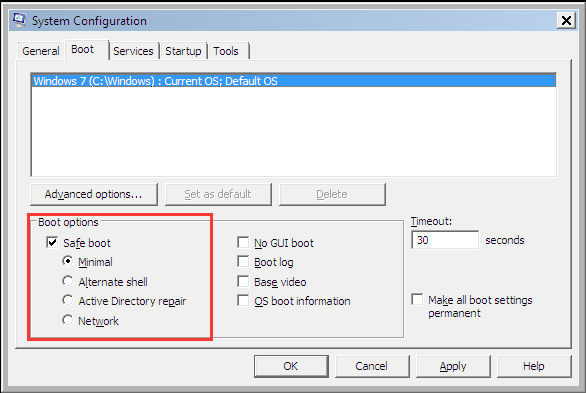Check OS boot information

(x=243, y=300)
